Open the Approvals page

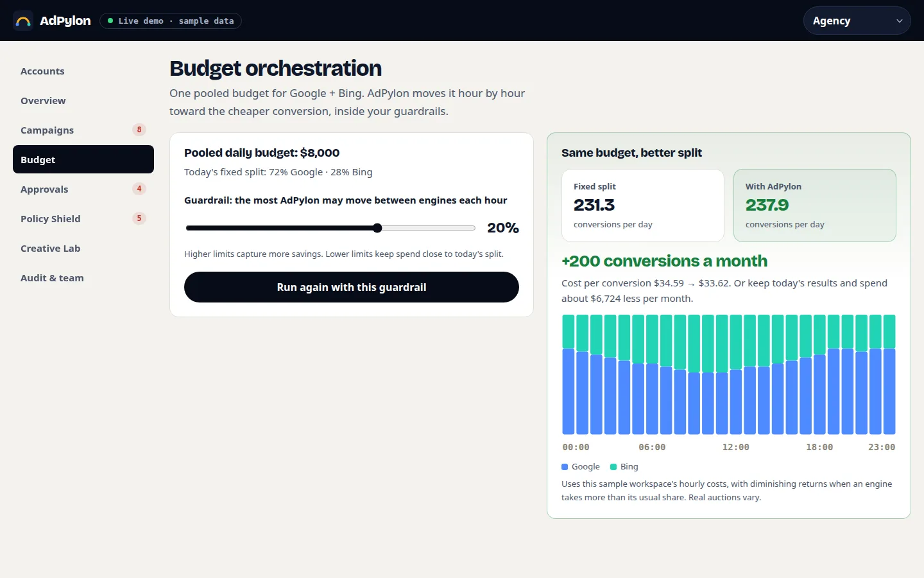tap(83, 189)
